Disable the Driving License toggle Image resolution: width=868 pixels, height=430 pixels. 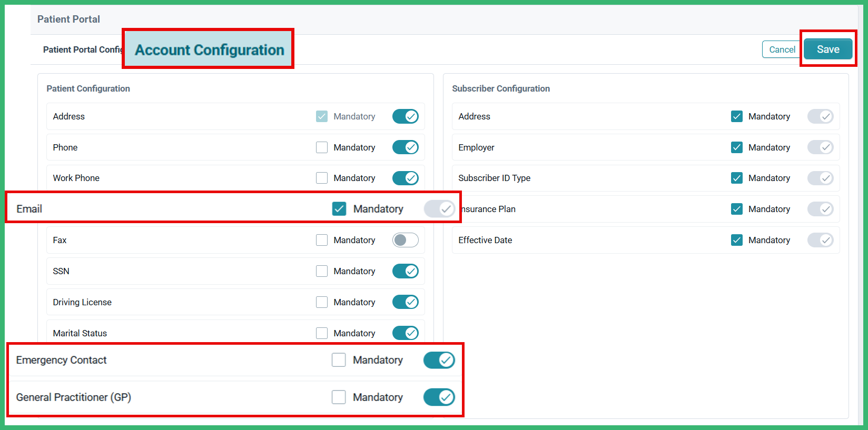405,302
